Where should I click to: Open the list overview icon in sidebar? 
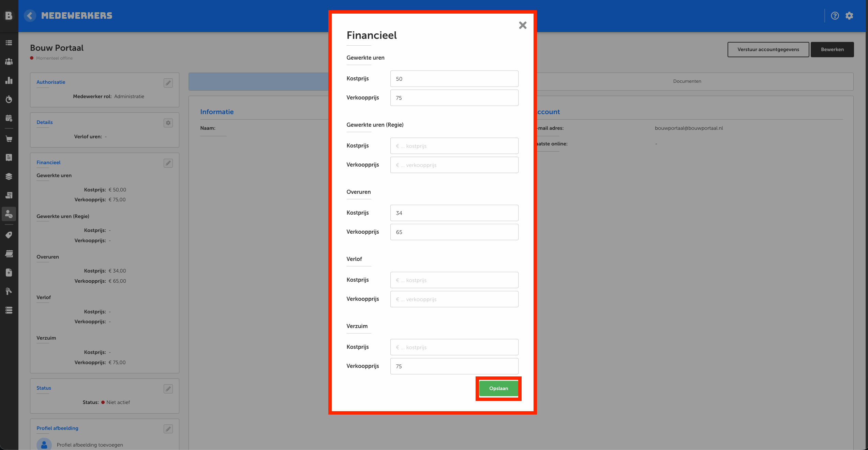tap(9, 43)
